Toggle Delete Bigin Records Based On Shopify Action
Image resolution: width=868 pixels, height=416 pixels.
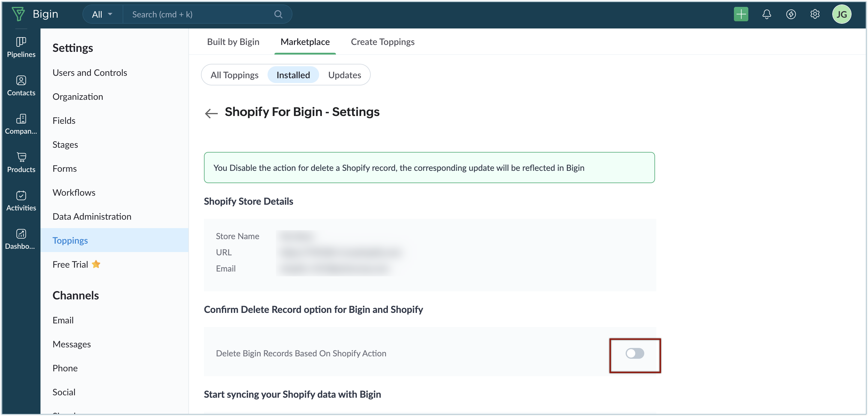[635, 353]
